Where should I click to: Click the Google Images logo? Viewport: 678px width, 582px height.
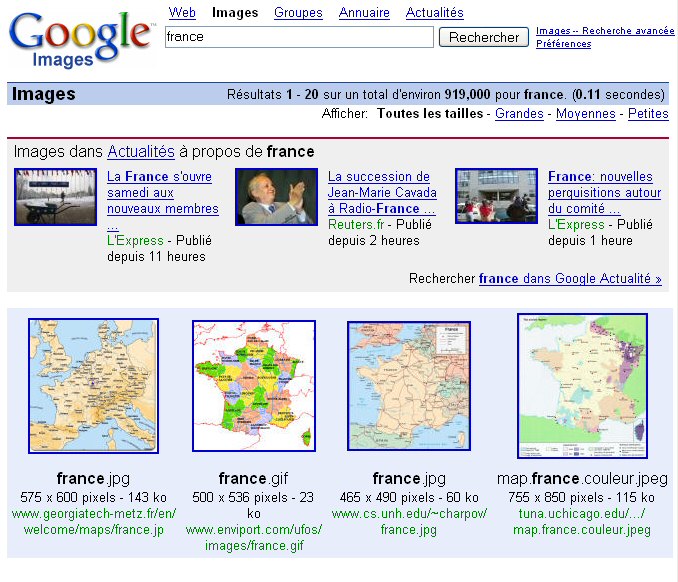(83, 40)
